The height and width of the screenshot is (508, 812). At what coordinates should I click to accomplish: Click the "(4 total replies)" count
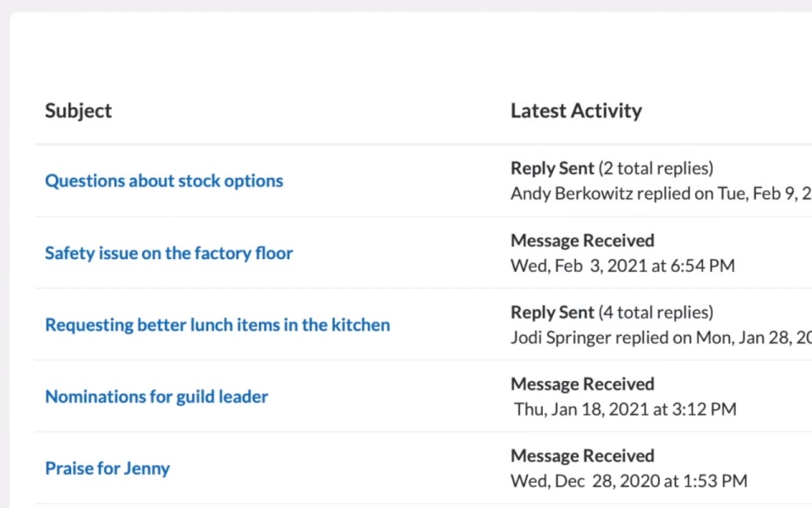click(x=656, y=312)
